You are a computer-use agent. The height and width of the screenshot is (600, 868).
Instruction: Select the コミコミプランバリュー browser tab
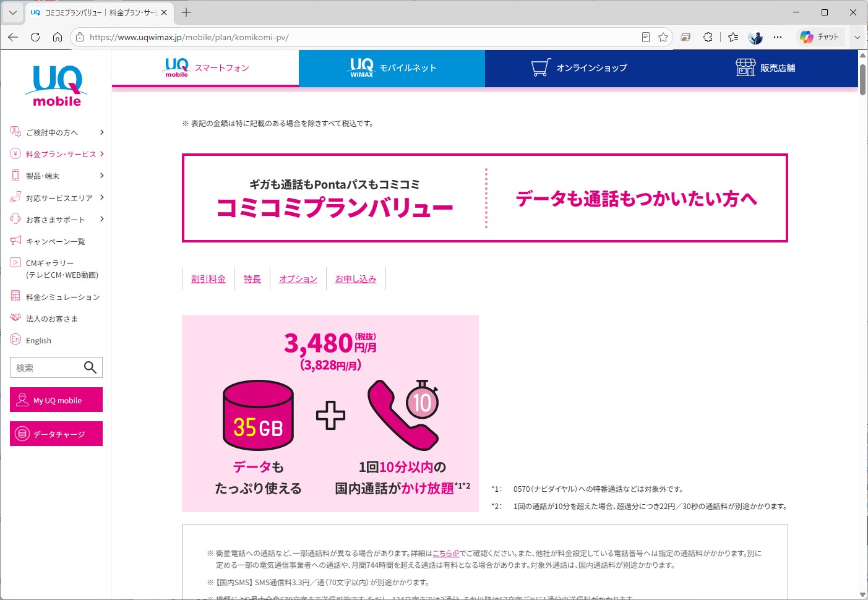click(99, 12)
